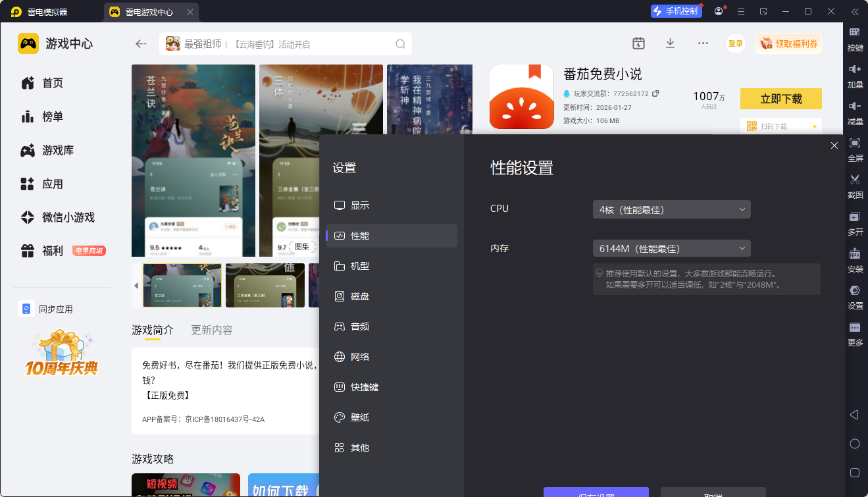This screenshot has height=497, width=868.
Task: Close the settings dialog with X
Action: tap(834, 145)
